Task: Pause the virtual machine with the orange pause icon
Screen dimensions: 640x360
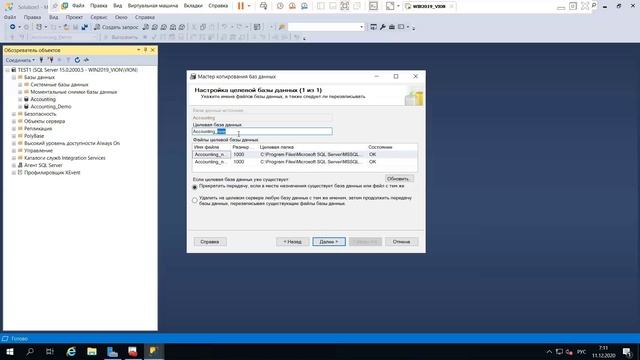Action: tap(241, 6)
